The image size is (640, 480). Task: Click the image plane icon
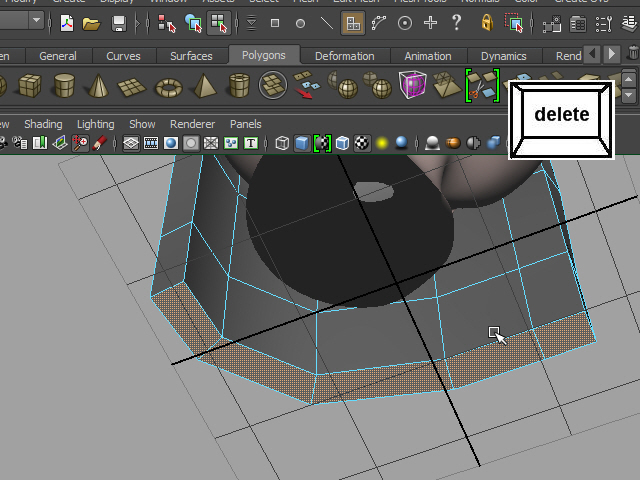(x=60, y=143)
